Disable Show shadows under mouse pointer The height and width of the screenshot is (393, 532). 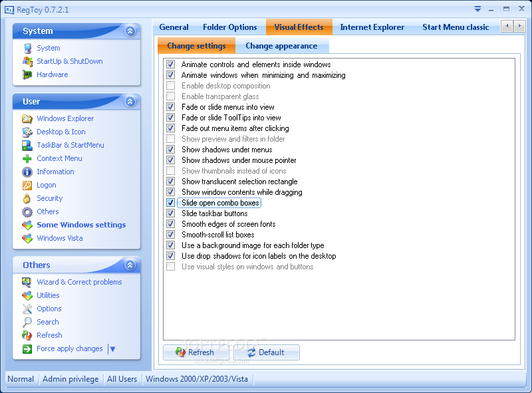tap(171, 160)
